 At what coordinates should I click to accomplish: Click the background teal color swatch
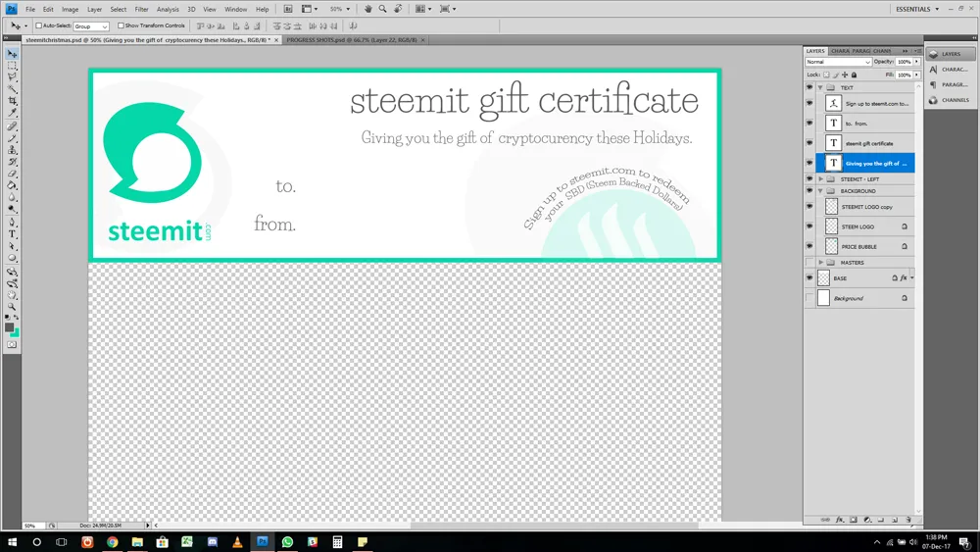[15, 333]
